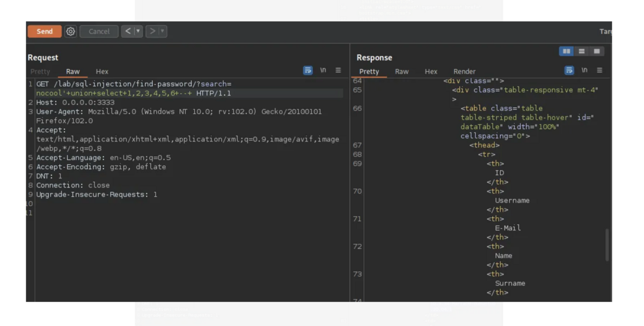Click the 'Surname' header cell text
Viewport: 644px width, 326px height.
(x=510, y=283)
